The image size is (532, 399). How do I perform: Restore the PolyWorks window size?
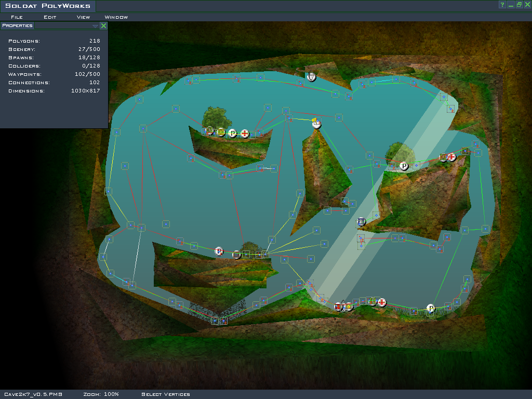[x=519, y=5]
